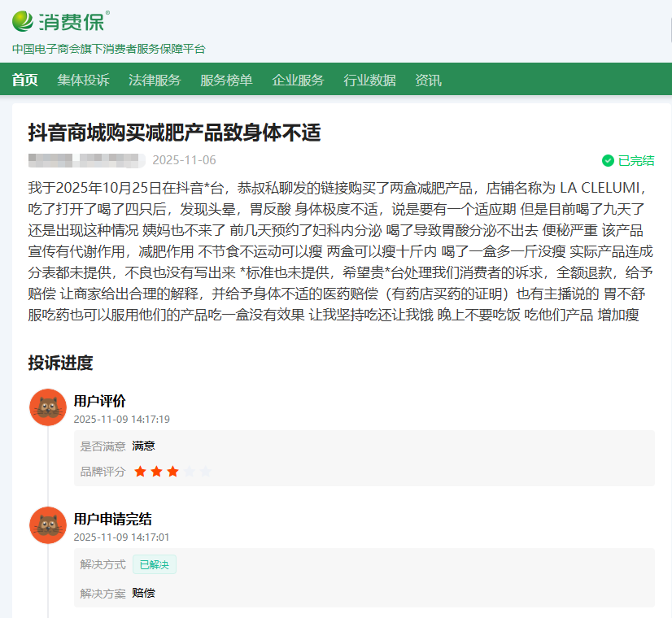Click the 投诉进度 section heading
Viewport: 672px width, 618px height.
tap(60, 363)
